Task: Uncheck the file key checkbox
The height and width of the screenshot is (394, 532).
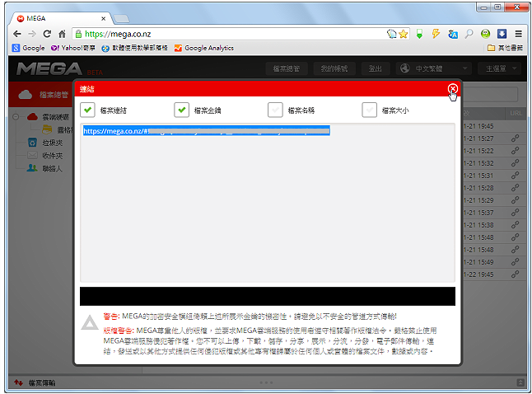Action: tap(181, 110)
